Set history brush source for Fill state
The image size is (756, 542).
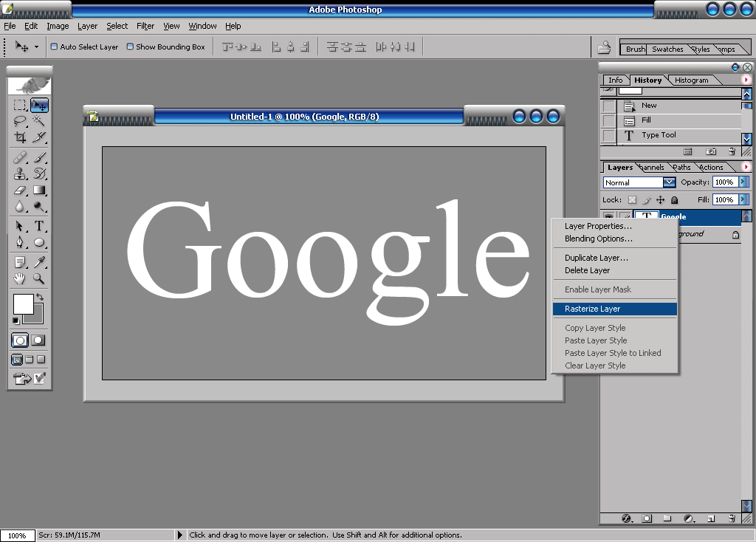[609, 120]
